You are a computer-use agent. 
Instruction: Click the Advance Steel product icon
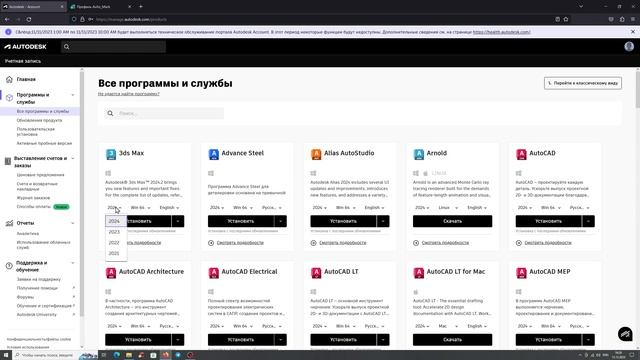[213, 154]
